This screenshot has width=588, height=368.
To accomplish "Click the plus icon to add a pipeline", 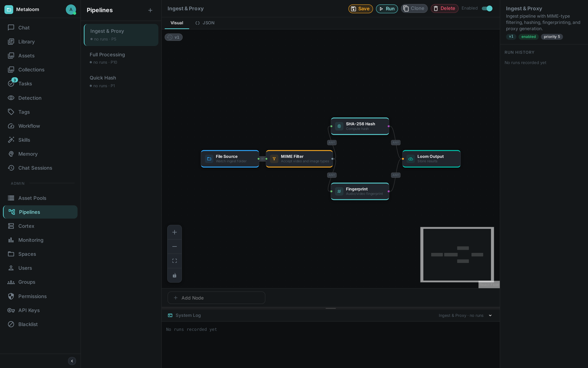I will (150, 10).
